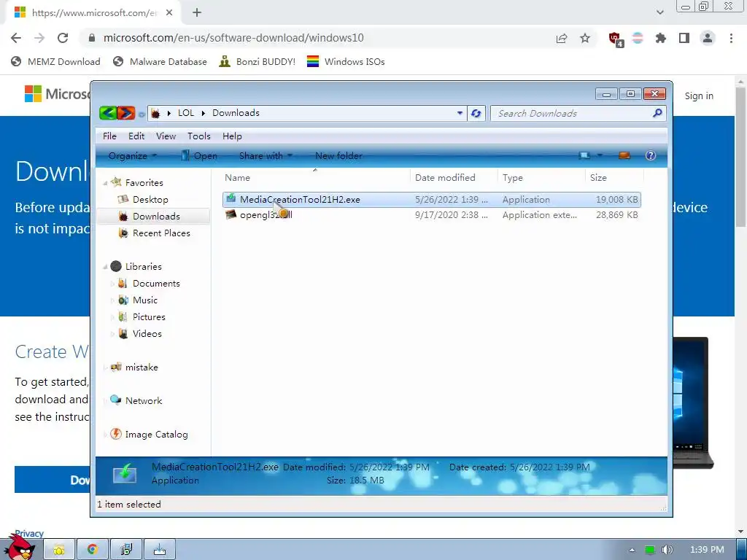Open Pictures library

tap(149, 316)
